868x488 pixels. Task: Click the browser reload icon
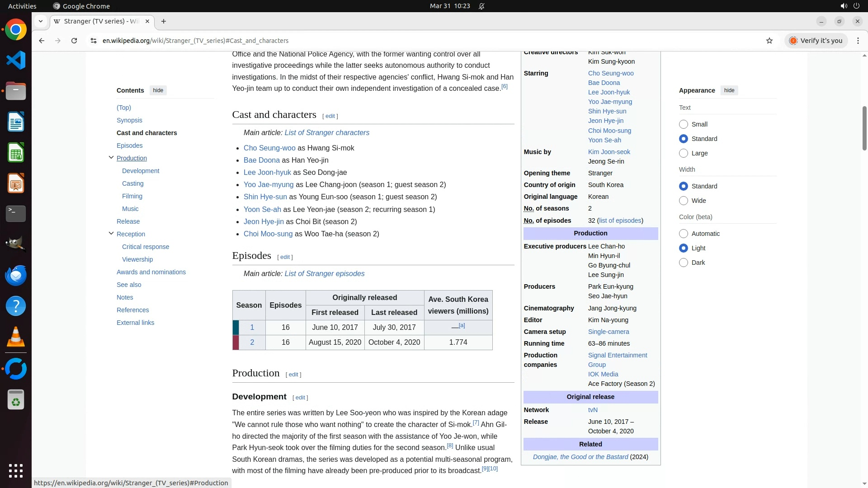point(74,41)
